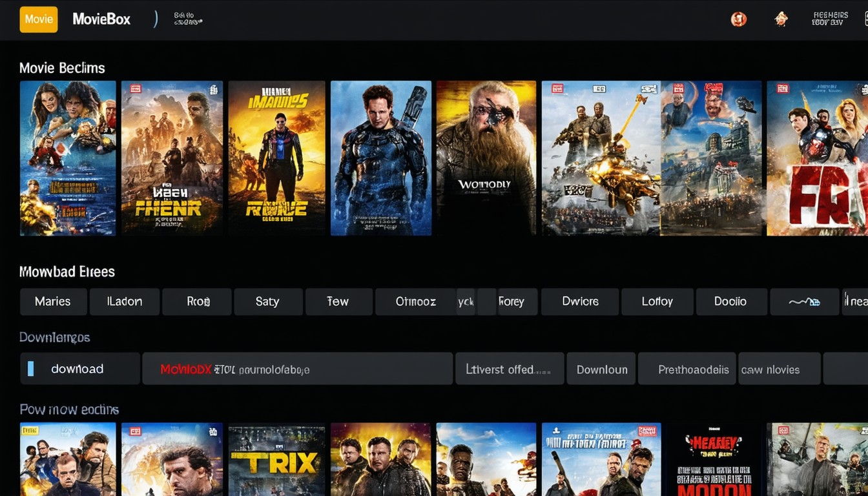Click the red badge on the FR poster

pos(783,89)
